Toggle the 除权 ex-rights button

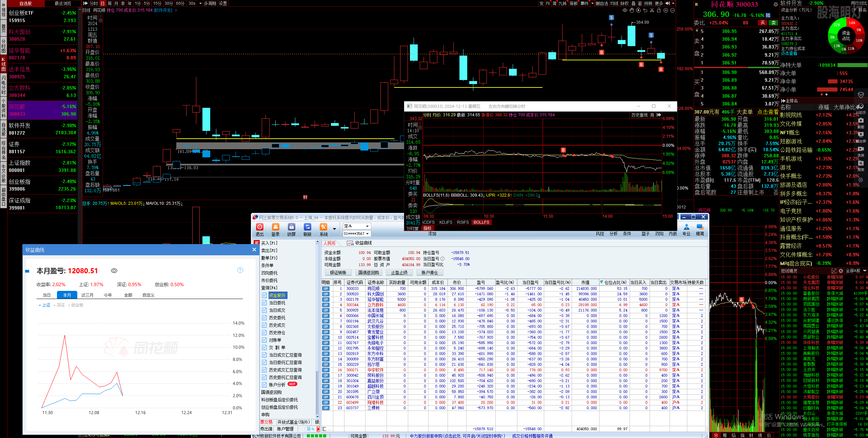[625, 3]
